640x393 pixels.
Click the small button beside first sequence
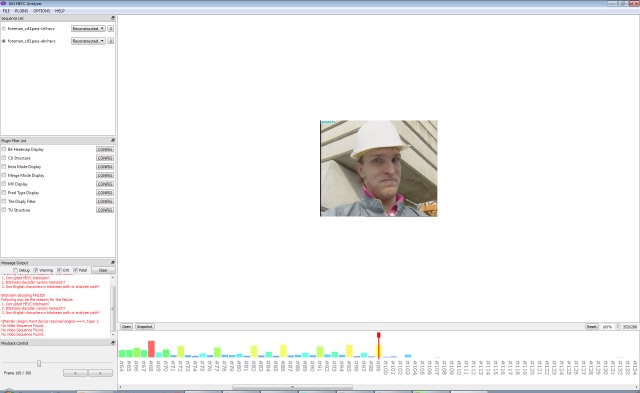tap(110, 29)
